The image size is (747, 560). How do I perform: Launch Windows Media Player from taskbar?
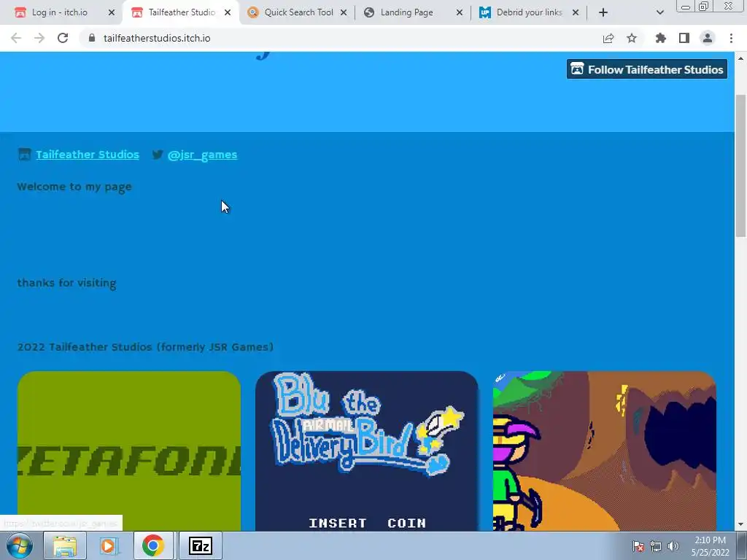point(109,545)
